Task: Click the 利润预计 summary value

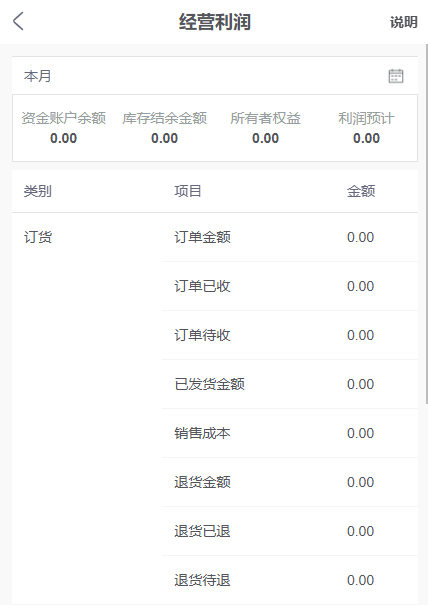Action: [x=367, y=138]
